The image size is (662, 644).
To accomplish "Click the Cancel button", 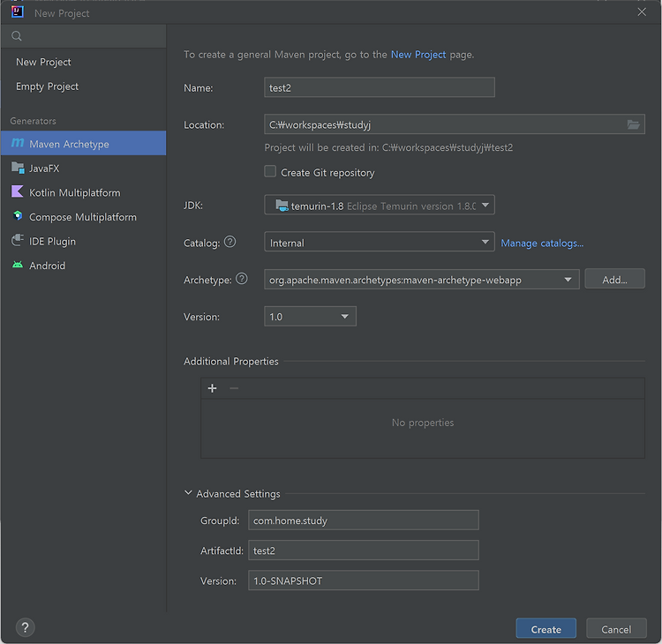I will coord(616,629).
